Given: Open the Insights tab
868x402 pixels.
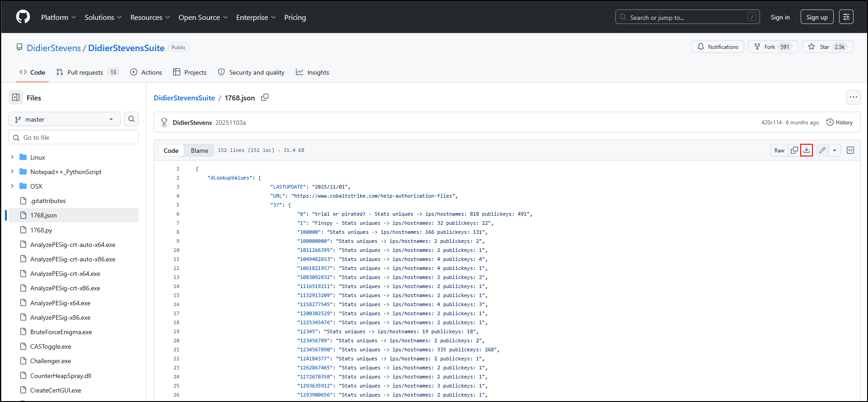Looking at the screenshot, I should [x=313, y=72].
